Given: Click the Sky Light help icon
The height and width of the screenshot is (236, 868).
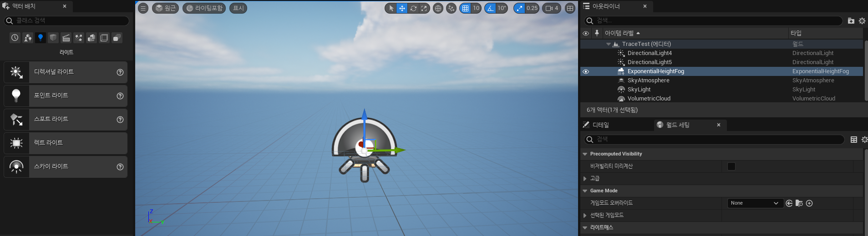Looking at the screenshot, I should pos(120,167).
